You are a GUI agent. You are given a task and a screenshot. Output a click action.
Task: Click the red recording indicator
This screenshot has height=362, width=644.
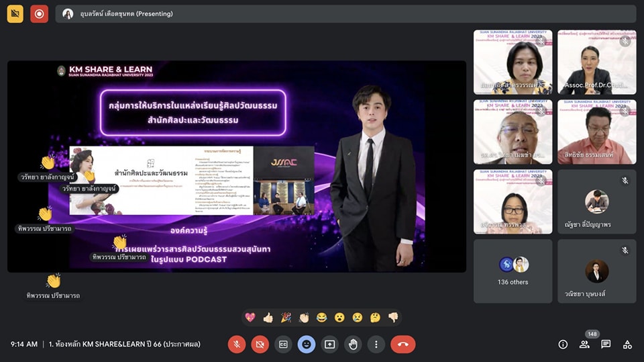39,13
